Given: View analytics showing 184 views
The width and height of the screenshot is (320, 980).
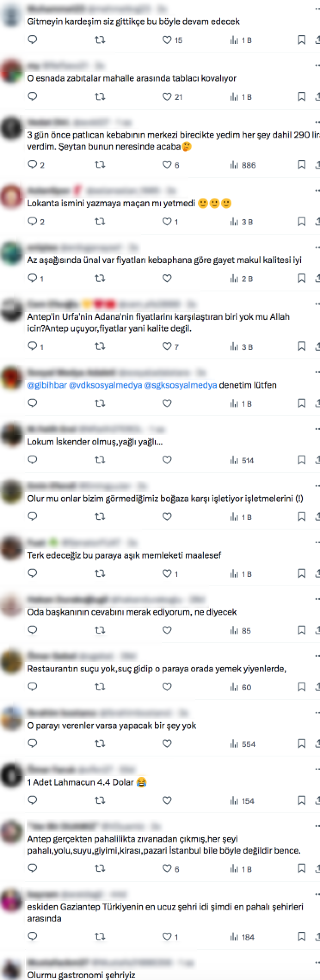Looking at the screenshot, I should pyautogui.click(x=242, y=937).
